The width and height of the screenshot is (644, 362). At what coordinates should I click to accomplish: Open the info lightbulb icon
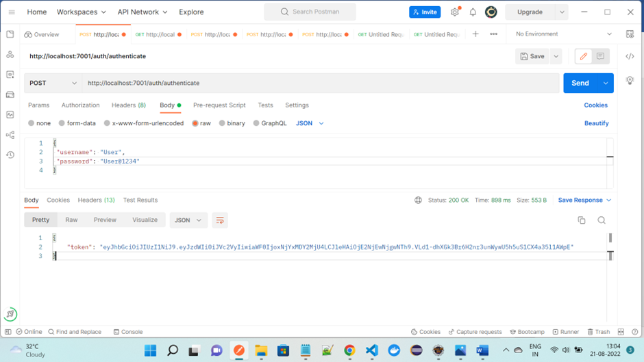point(630,81)
